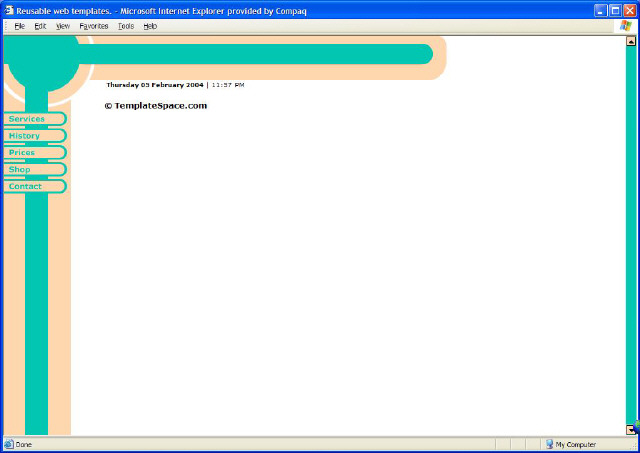Click the Internet Explorer title bar icon
This screenshot has height=453, width=640.
9,9
